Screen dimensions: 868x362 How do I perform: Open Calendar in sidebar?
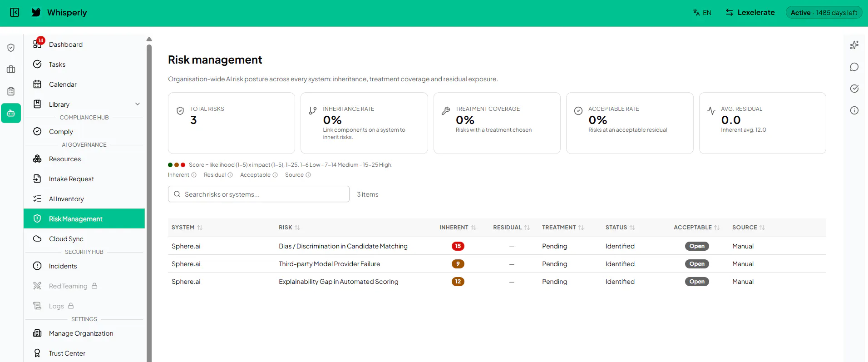click(x=84, y=84)
